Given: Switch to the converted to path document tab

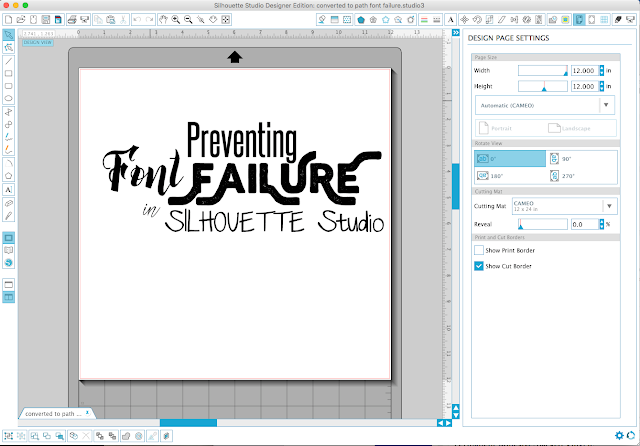Looking at the screenshot, I should (x=53, y=413).
